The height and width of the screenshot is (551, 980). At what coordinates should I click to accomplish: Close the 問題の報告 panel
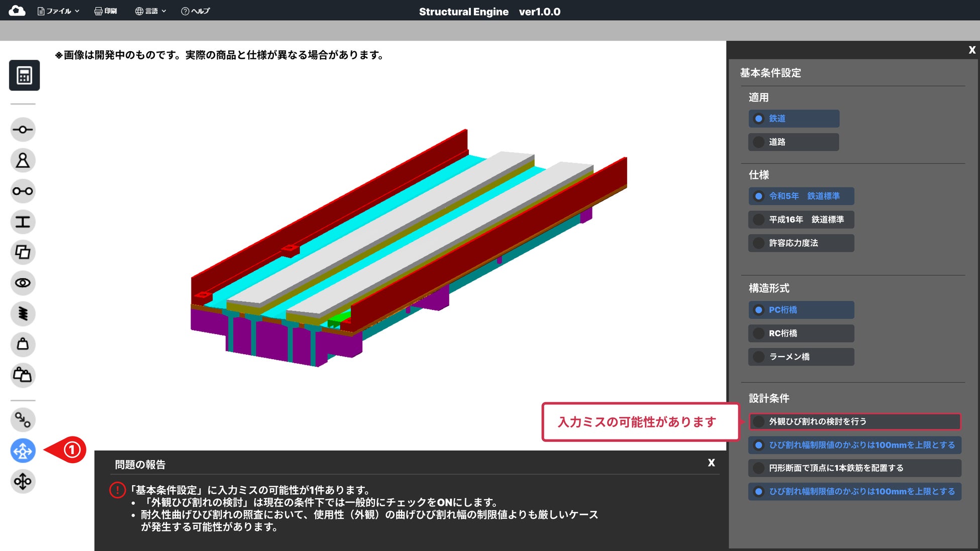(711, 463)
